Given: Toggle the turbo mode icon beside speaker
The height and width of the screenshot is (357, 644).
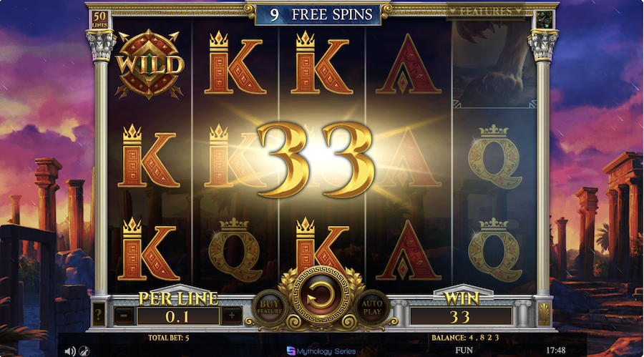Looking at the screenshot, I should [84, 351].
